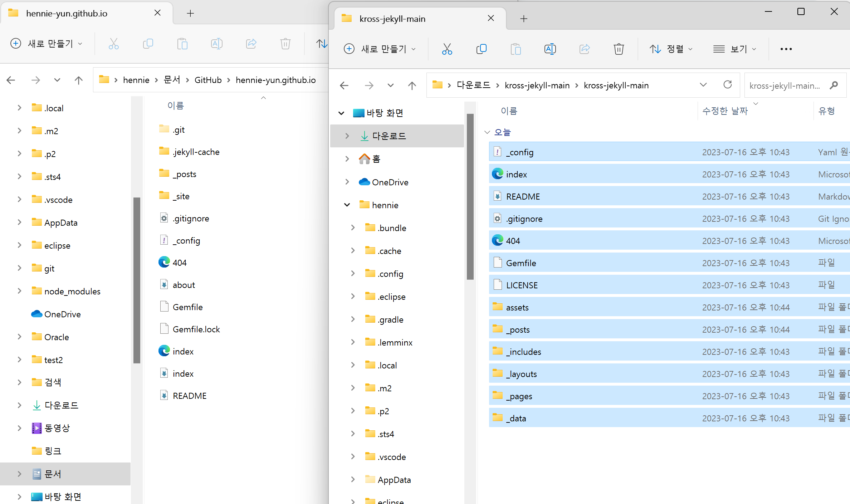The width and height of the screenshot is (850, 504).
Task: Open the address bar history dropdown
Action: pos(703,85)
